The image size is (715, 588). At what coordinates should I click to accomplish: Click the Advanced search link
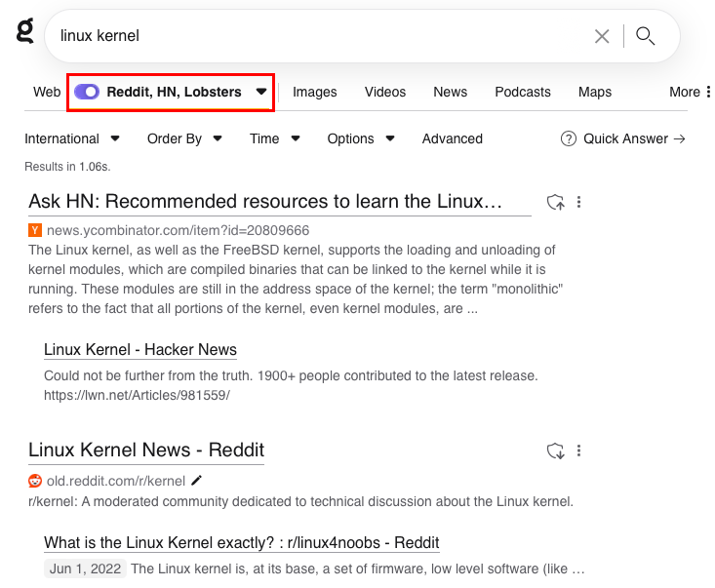(452, 138)
